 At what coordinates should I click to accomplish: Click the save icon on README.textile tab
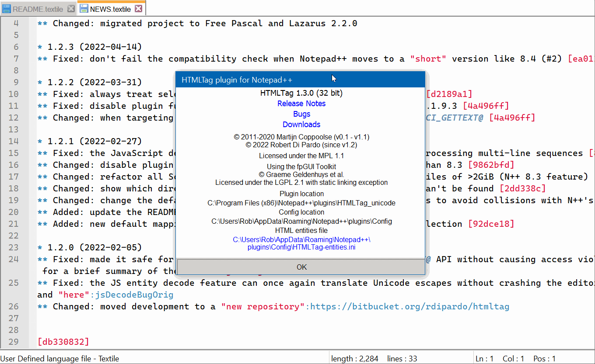pyautogui.click(x=7, y=9)
